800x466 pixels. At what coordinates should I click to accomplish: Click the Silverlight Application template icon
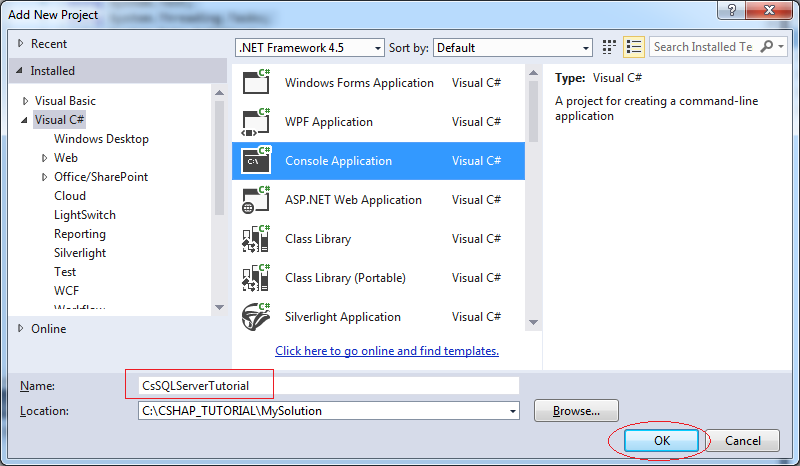pos(256,317)
